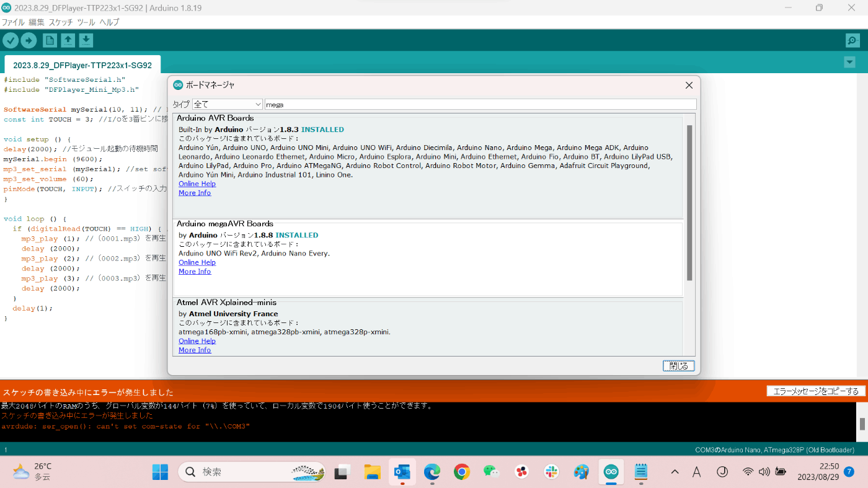868x488 pixels.
Task: Open the ツール menu
Action: [86, 22]
